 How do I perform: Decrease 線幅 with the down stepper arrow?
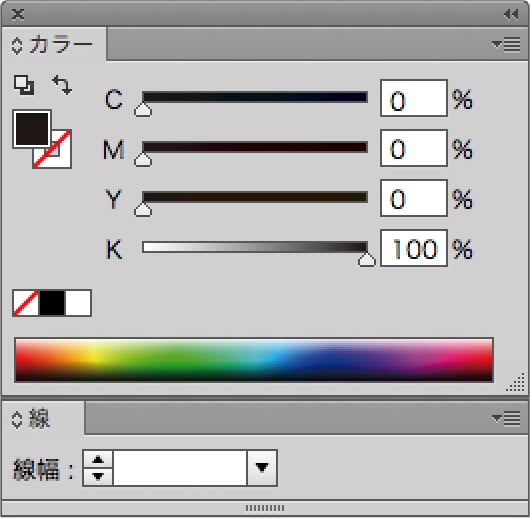(x=98, y=477)
